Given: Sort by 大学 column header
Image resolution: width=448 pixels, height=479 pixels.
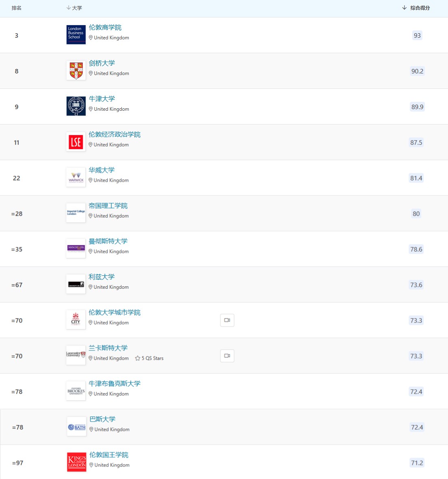Looking at the screenshot, I should [74, 8].
